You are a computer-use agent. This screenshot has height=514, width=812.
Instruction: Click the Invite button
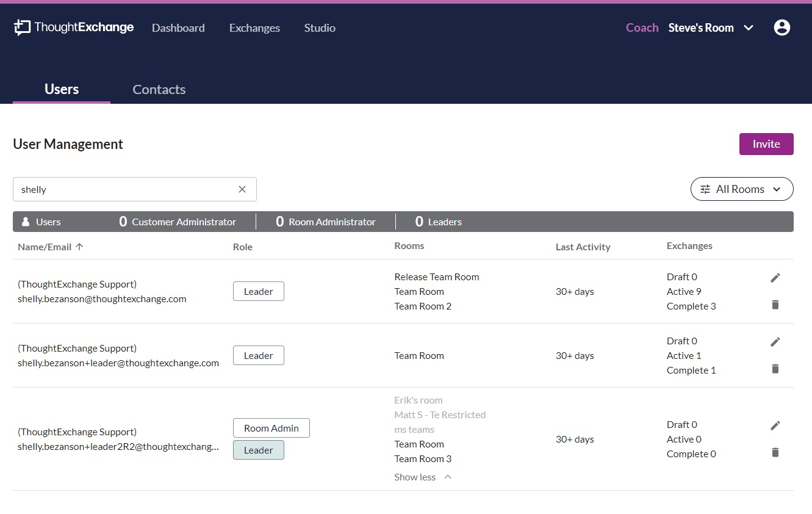(766, 144)
